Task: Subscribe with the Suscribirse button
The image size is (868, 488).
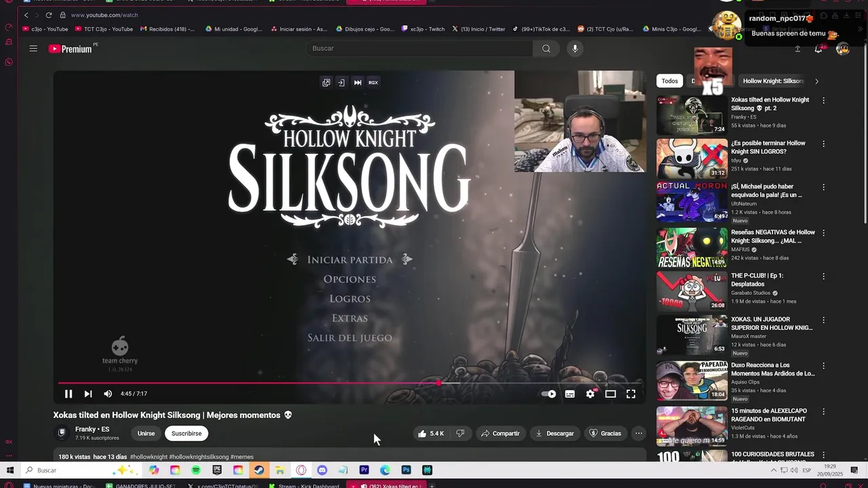Action: pyautogui.click(x=186, y=434)
